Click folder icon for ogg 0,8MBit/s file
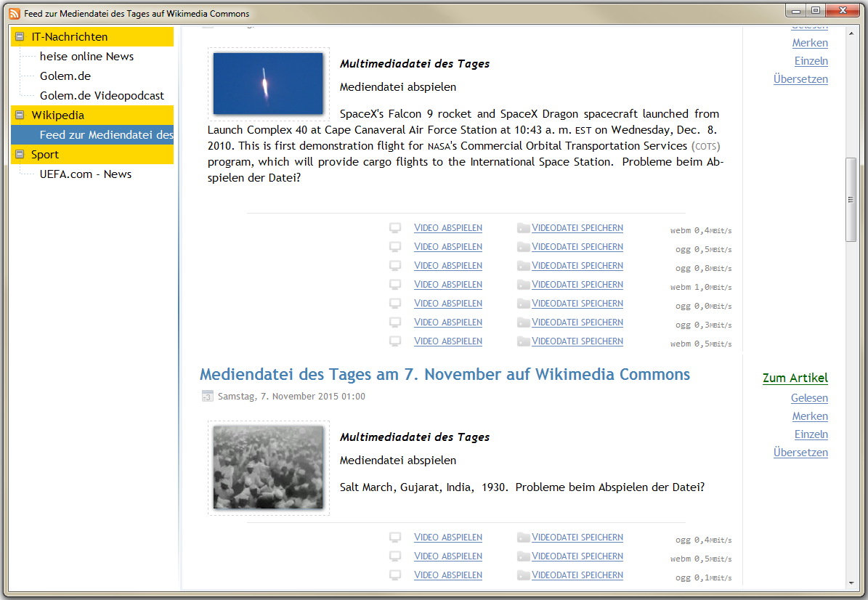Image resolution: width=868 pixels, height=600 pixels. [523, 266]
